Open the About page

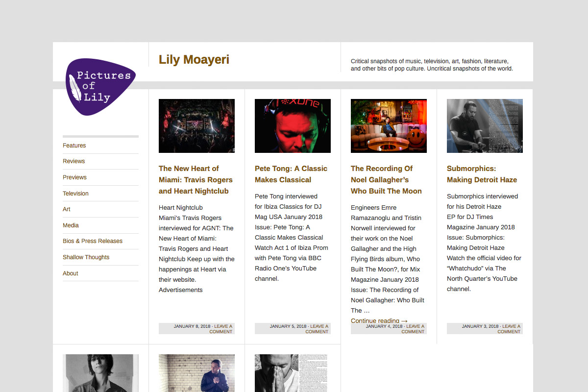pyautogui.click(x=71, y=273)
